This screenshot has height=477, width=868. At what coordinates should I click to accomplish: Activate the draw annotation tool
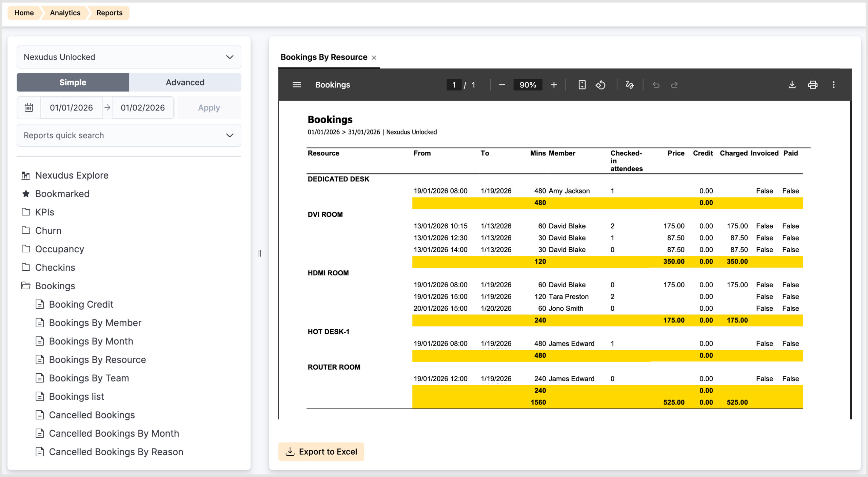(630, 85)
